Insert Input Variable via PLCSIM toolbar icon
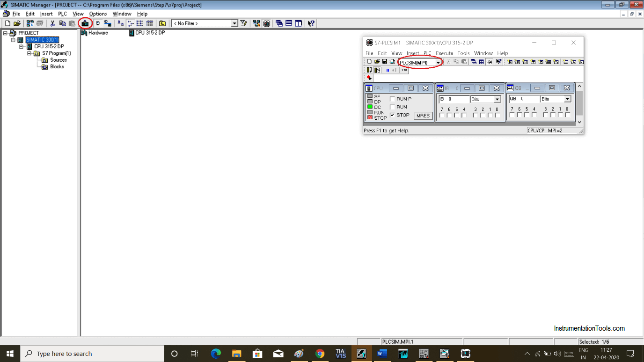 tap(510, 62)
